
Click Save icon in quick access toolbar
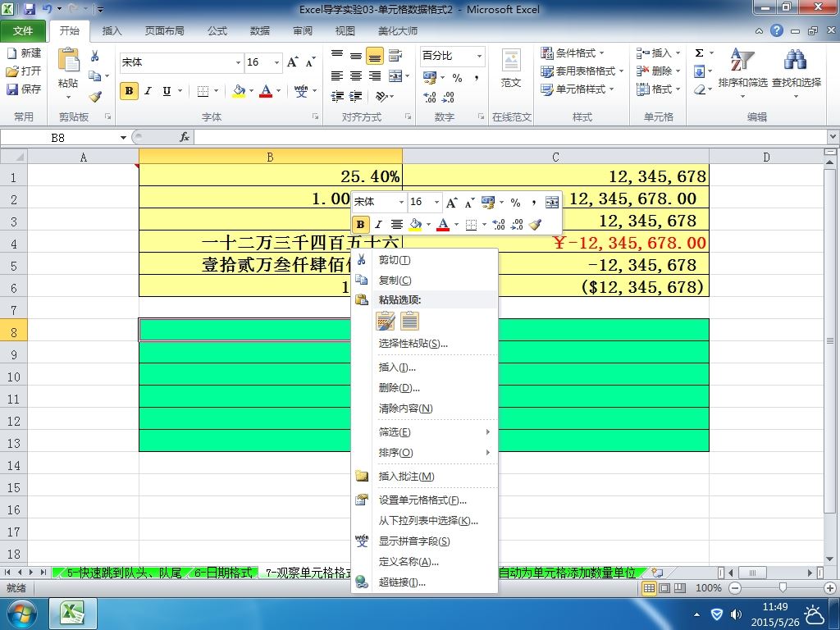point(30,9)
